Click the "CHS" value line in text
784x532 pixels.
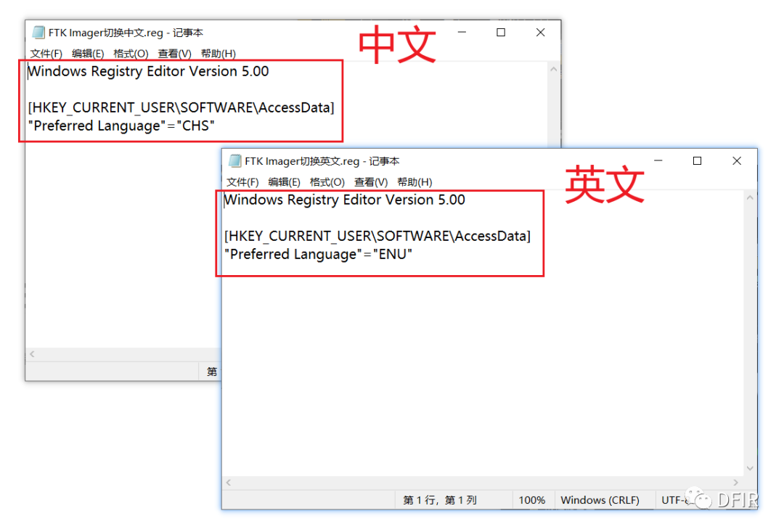click(x=121, y=126)
